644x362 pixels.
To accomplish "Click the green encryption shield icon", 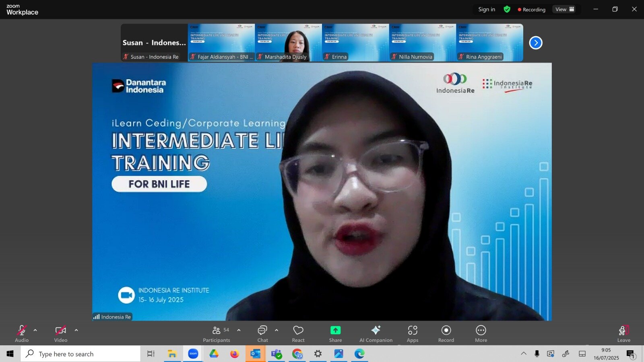I will [x=507, y=9].
